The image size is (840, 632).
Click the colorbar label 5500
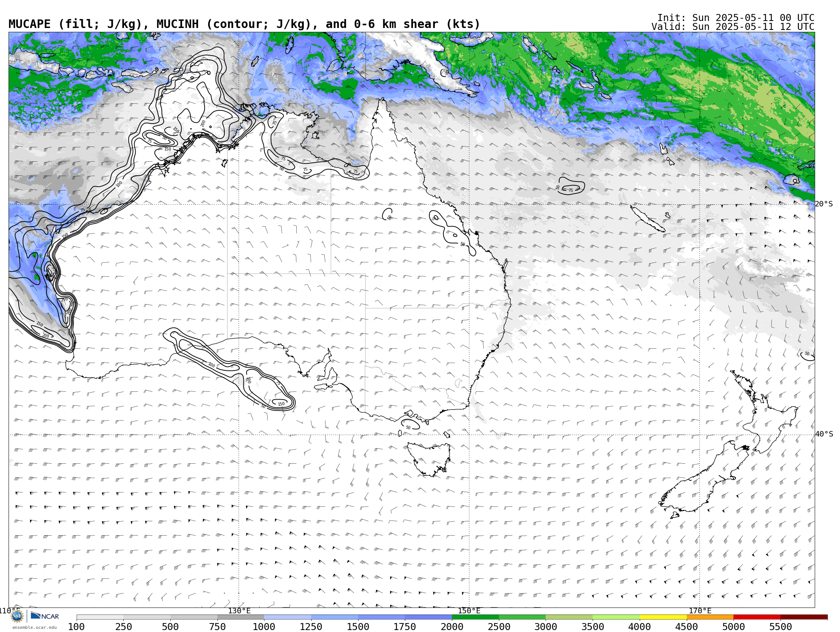(780, 627)
